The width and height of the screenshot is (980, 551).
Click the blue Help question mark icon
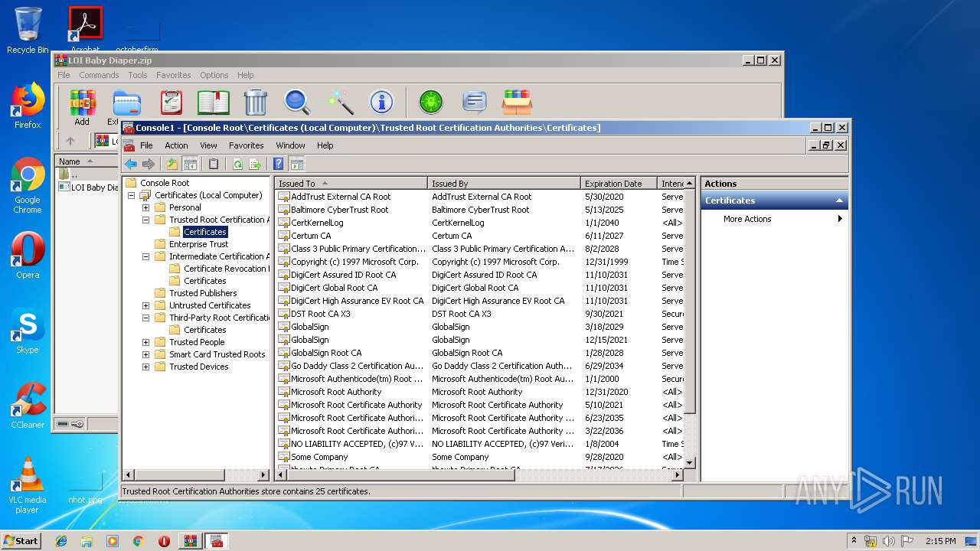[x=279, y=164]
